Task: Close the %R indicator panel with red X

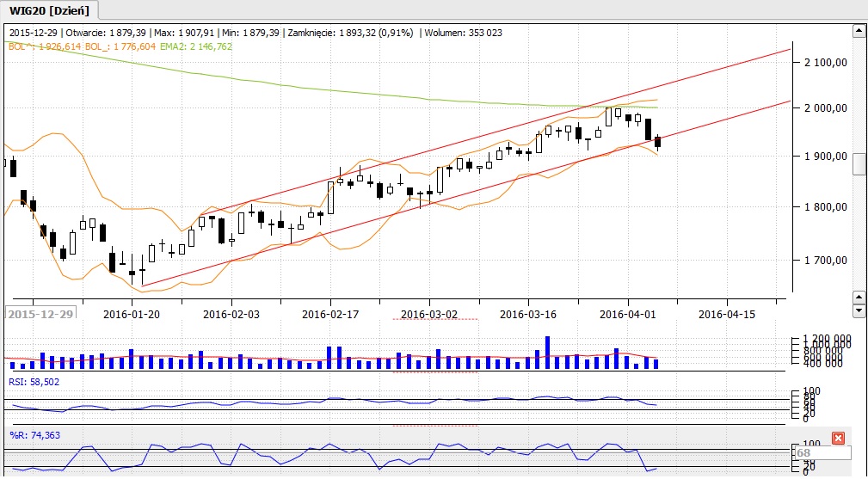Action: click(838, 439)
